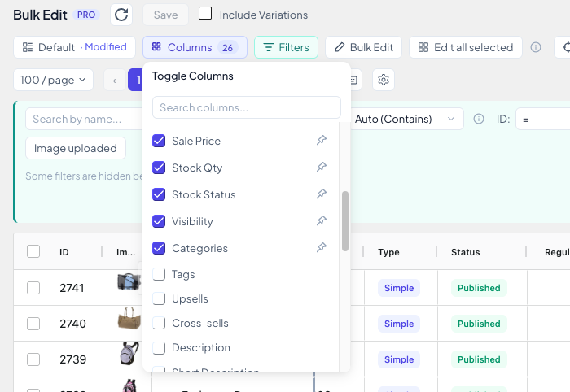Image resolution: width=570 pixels, height=392 pixels.
Task: Uncheck Stock Status column
Action: tap(159, 194)
